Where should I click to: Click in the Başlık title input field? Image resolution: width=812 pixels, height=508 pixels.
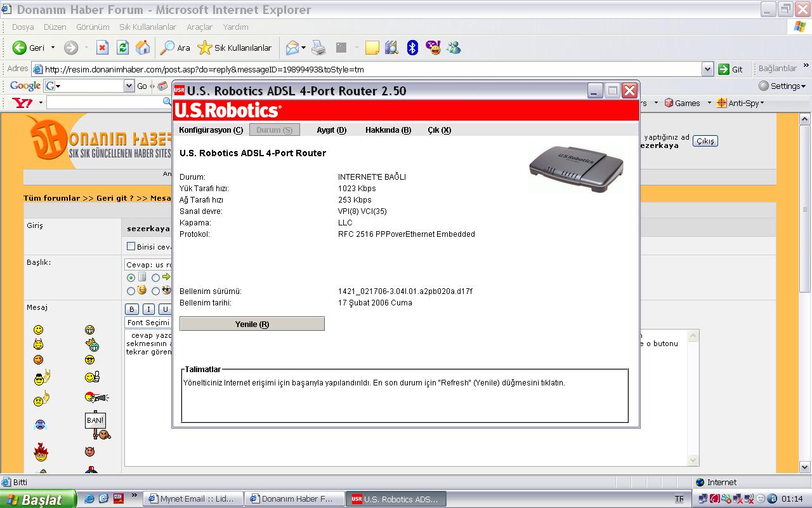pyautogui.click(x=148, y=265)
